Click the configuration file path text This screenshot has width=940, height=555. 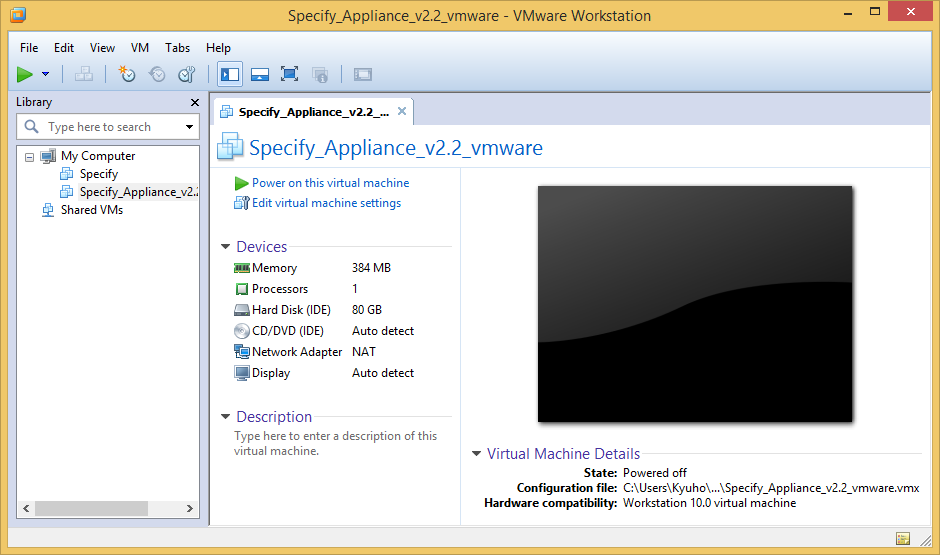[771, 488]
